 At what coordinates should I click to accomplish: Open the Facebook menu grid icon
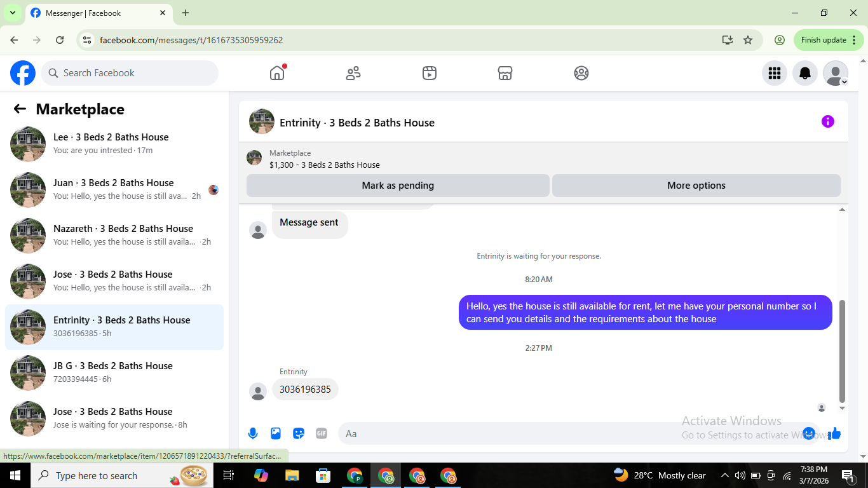775,73
